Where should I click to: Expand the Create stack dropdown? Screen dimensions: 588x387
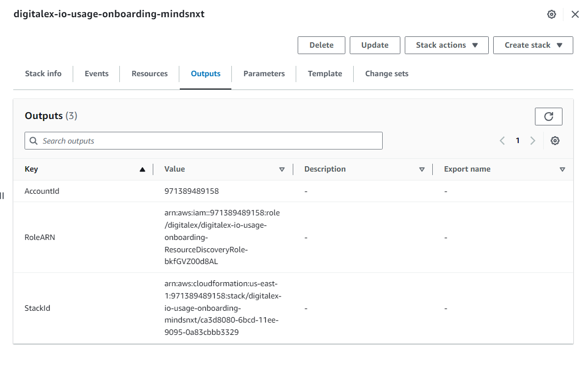pos(533,45)
